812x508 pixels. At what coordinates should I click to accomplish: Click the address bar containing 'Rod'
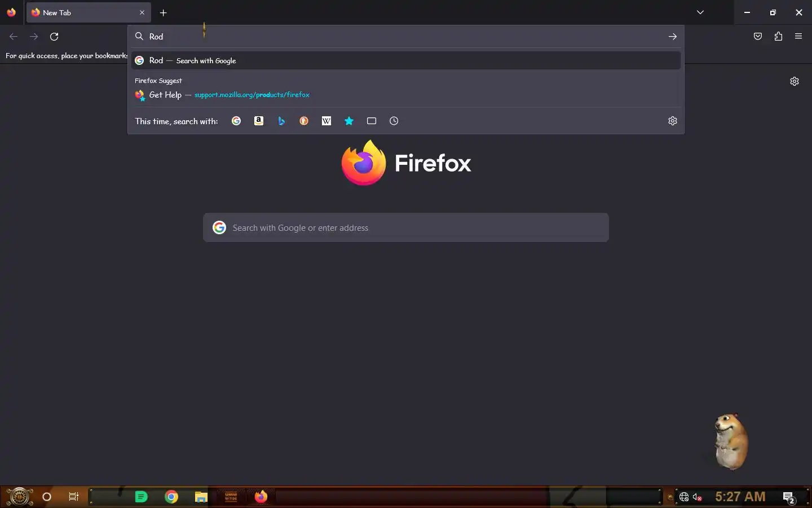tap(406, 37)
